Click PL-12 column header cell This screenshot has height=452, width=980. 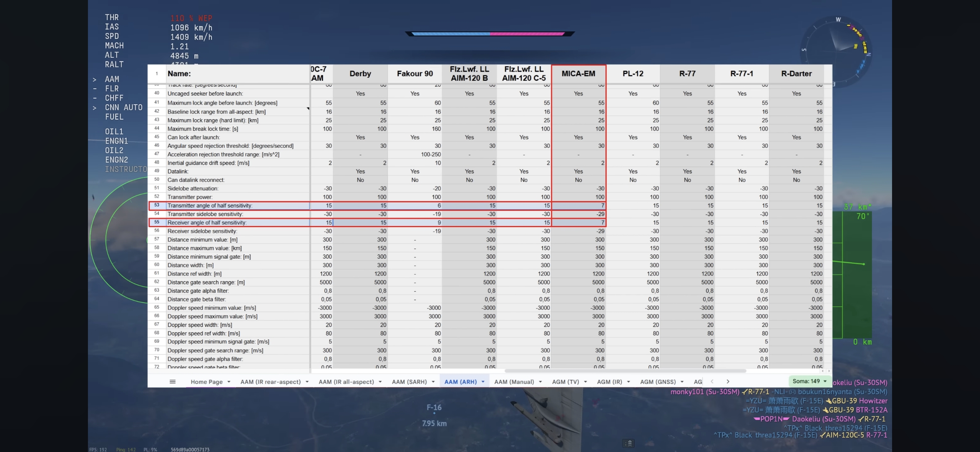coord(632,74)
